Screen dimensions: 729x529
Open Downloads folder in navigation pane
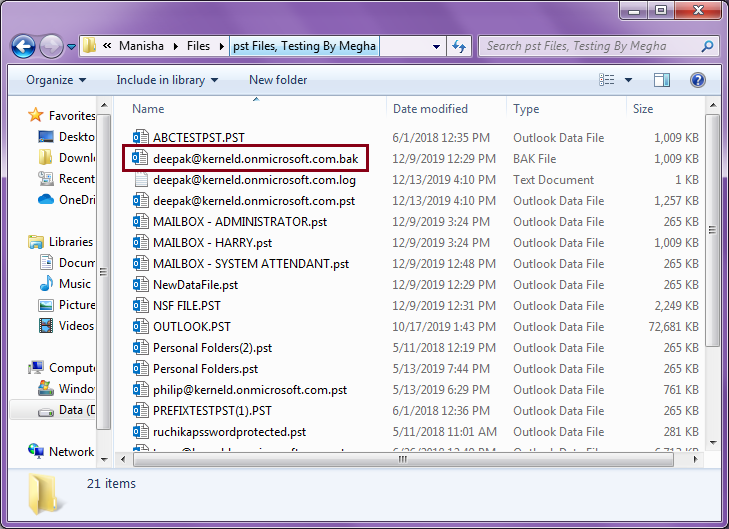[66, 158]
